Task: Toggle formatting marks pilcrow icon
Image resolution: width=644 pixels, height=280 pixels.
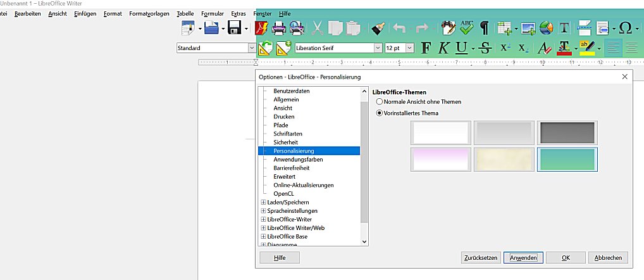Action: [x=485, y=28]
